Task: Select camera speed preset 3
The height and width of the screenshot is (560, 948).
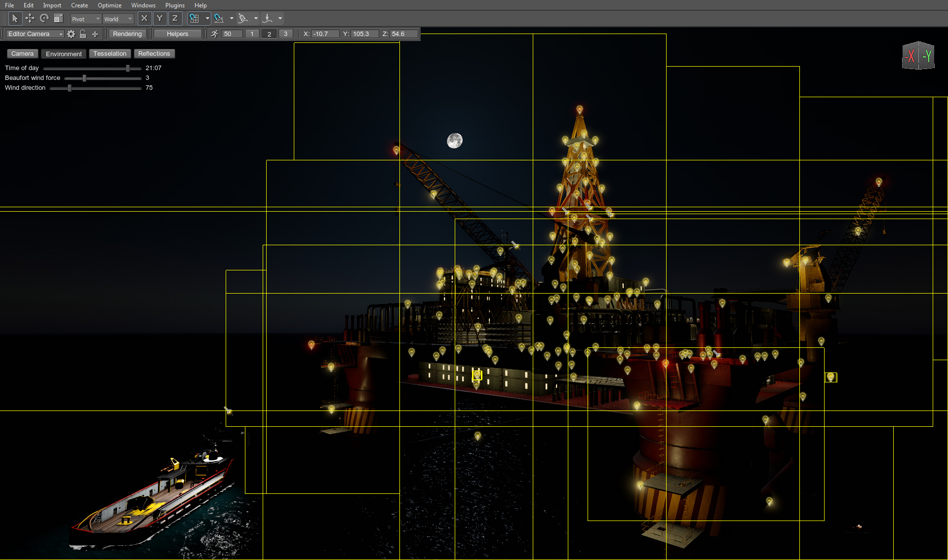Action: (x=285, y=34)
